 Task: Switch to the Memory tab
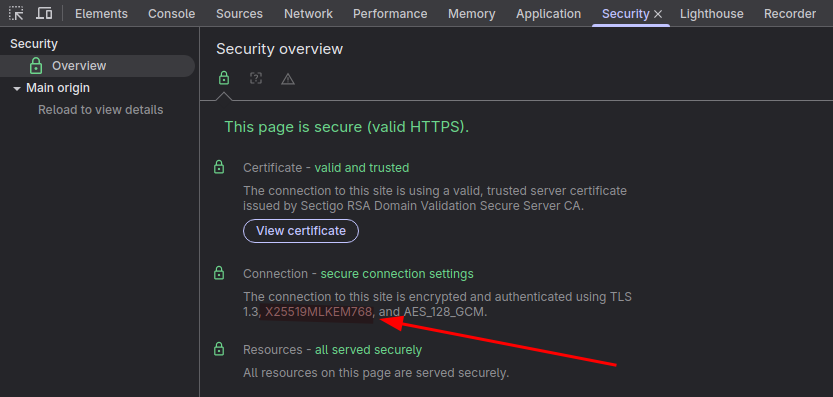[x=472, y=14]
